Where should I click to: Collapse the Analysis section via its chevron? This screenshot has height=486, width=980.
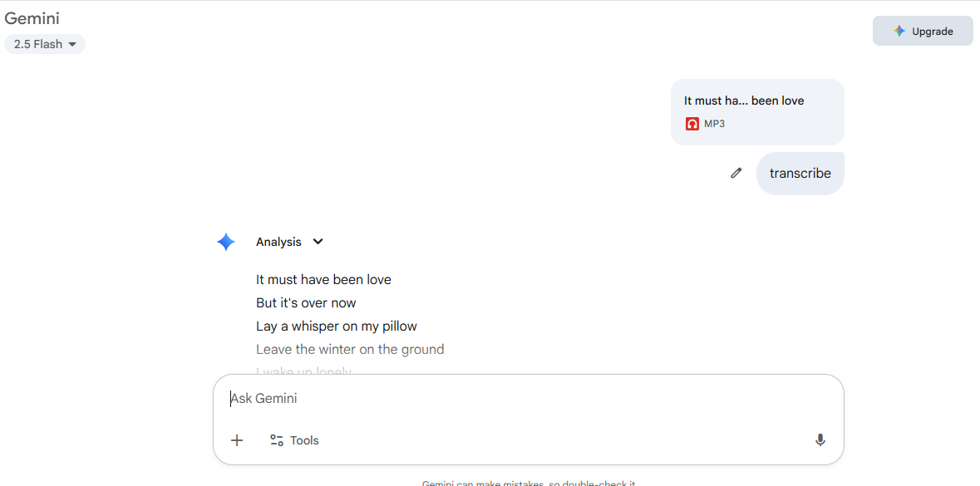pyautogui.click(x=318, y=241)
